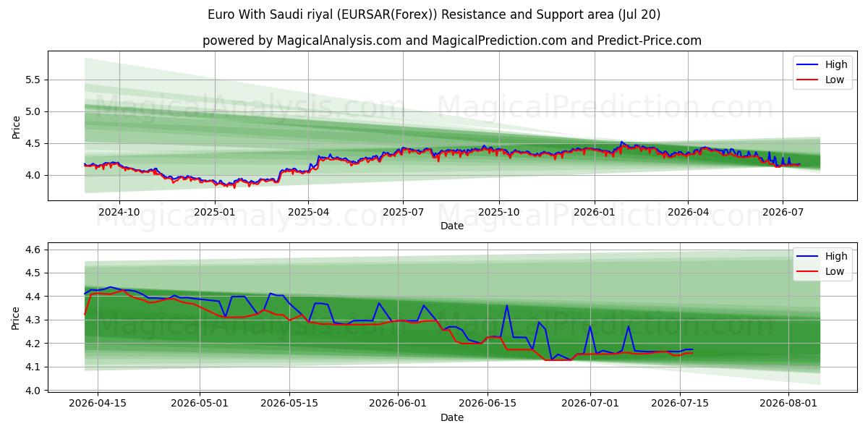Viewport: 868px width, 434px height.
Task: Click the top chart x-axis label 2026-01
Action: (595, 213)
